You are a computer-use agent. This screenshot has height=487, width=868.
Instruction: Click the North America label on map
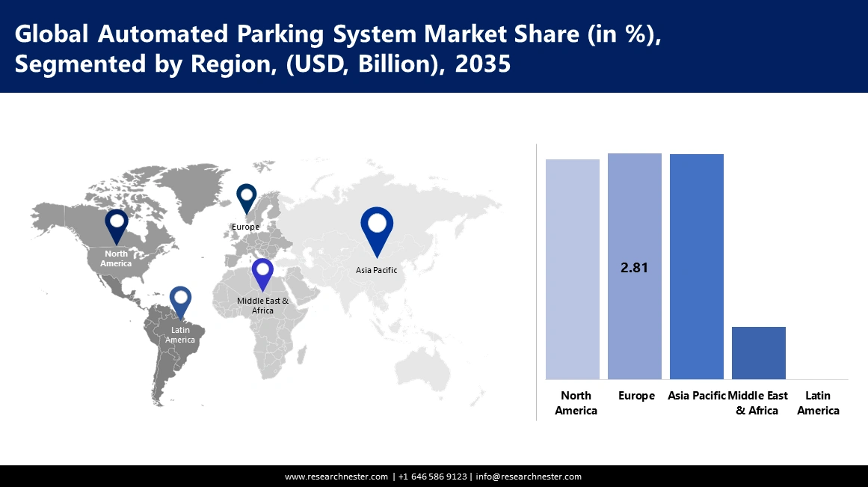tap(116, 258)
